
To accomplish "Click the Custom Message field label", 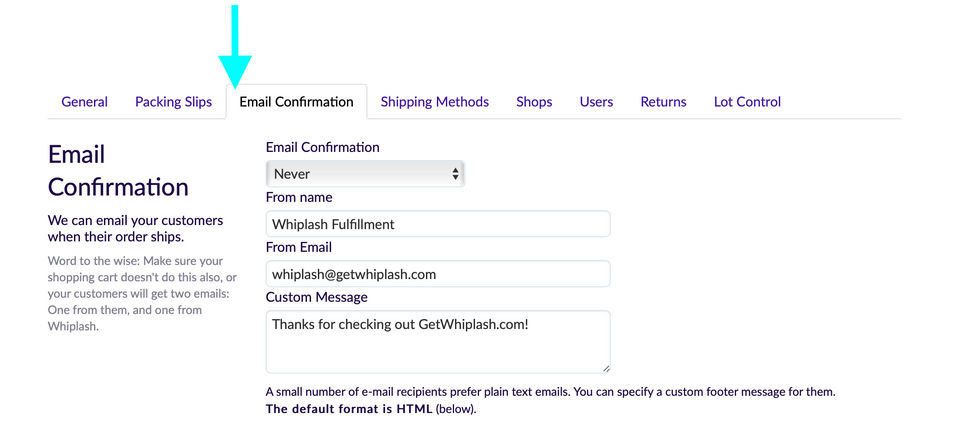I will point(317,297).
